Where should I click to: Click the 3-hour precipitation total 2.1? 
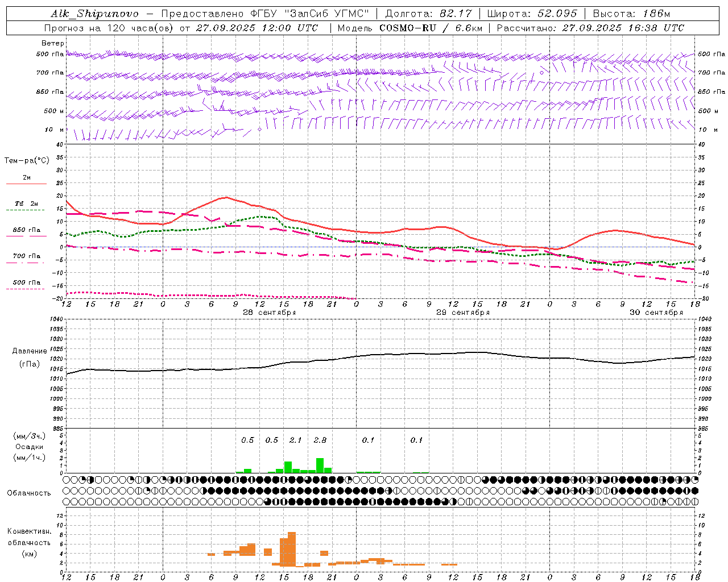click(x=296, y=440)
